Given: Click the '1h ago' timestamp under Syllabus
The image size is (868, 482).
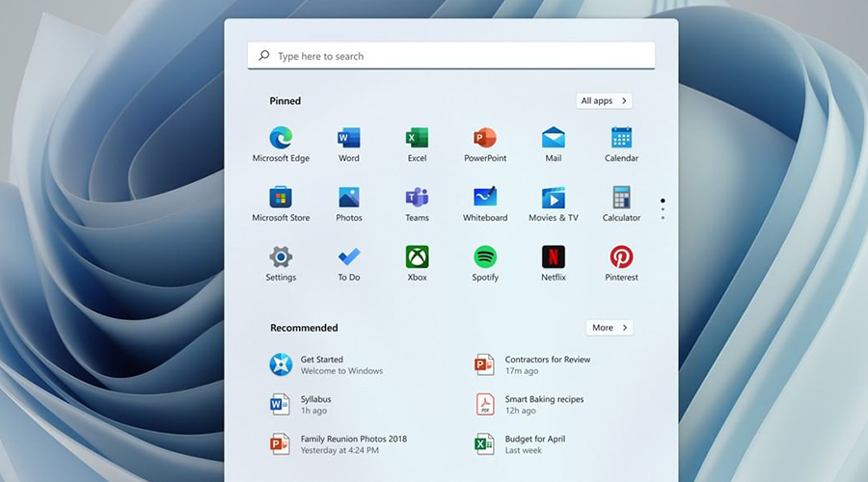Looking at the screenshot, I should tap(313, 411).
